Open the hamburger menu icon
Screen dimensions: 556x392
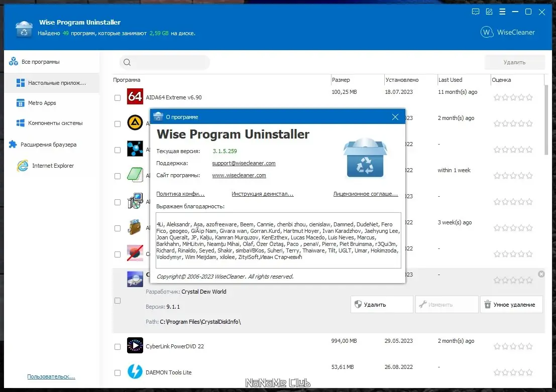(502, 12)
